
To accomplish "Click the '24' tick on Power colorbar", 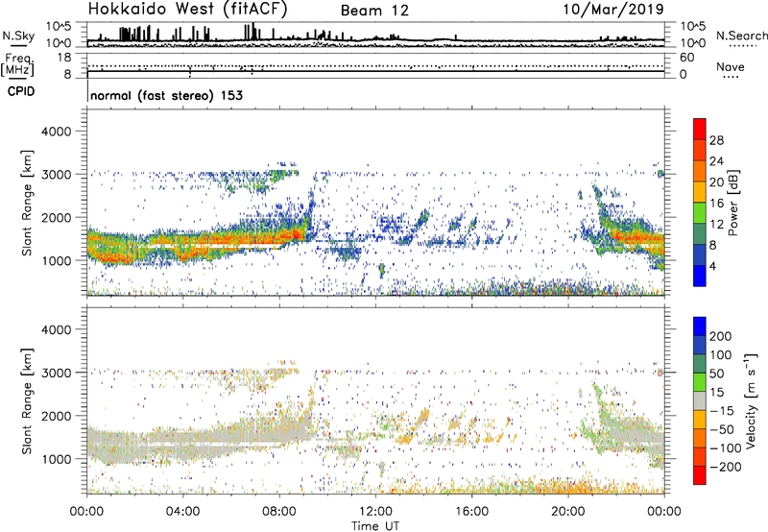I will (x=716, y=161).
